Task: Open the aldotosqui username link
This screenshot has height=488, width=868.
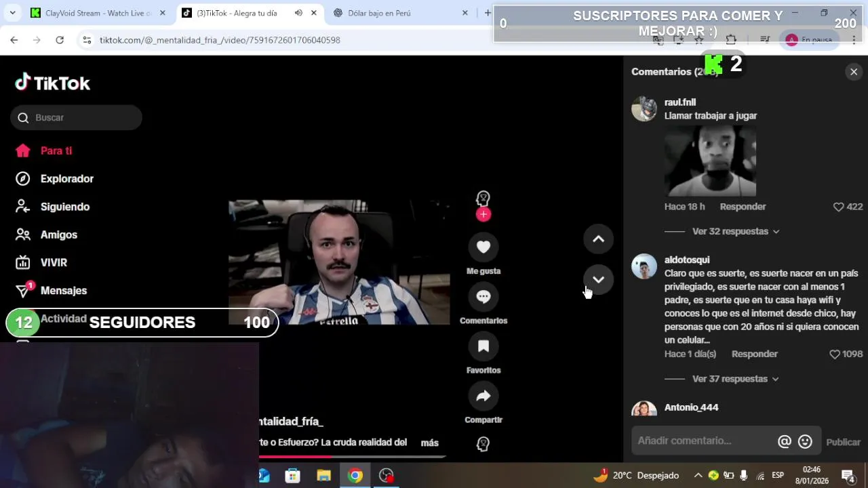Action: (x=687, y=260)
